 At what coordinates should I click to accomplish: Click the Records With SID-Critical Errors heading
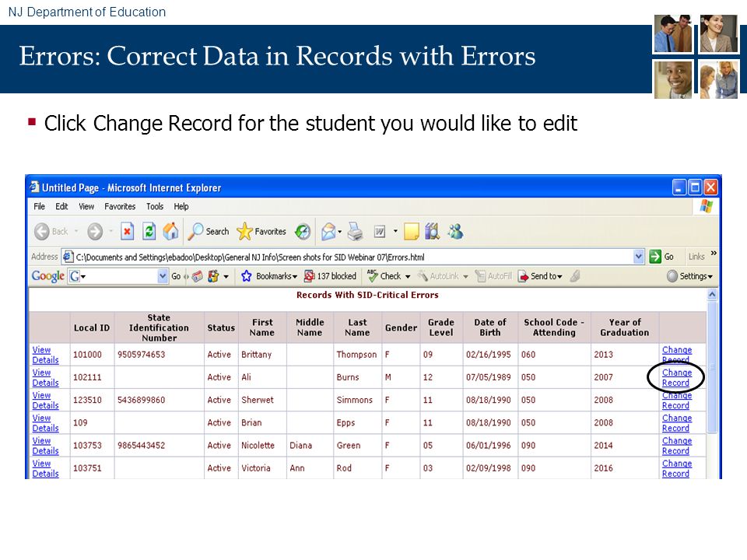coord(367,295)
